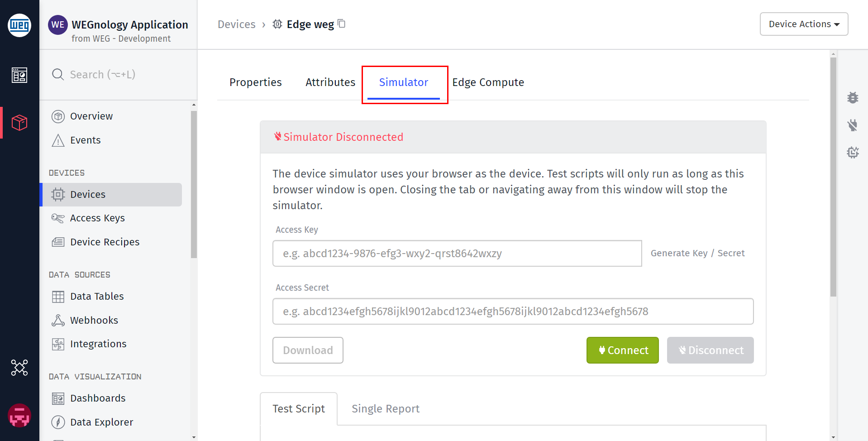Expand the Device Actions dropdown
The height and width of the screenshot is (441, 868).
804,24
